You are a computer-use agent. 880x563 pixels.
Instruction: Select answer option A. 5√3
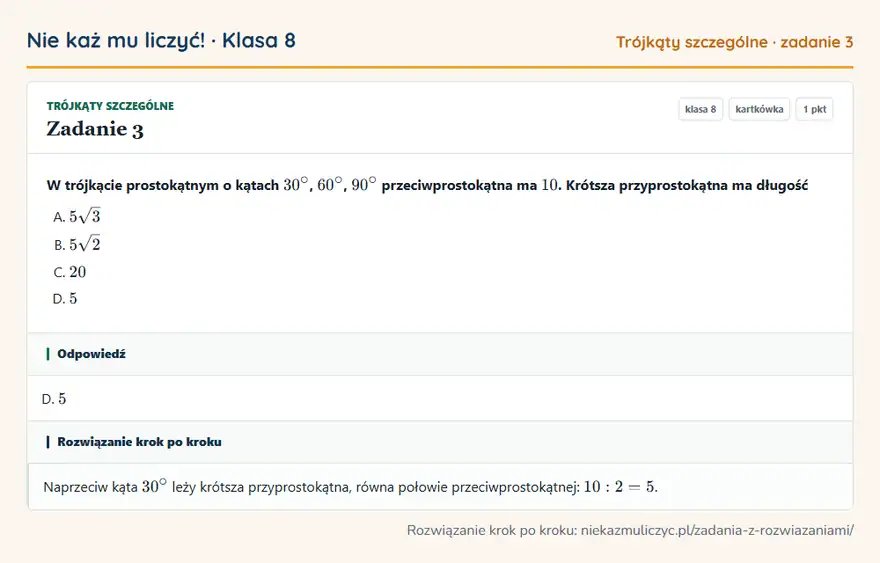click(x=77, y=217)
